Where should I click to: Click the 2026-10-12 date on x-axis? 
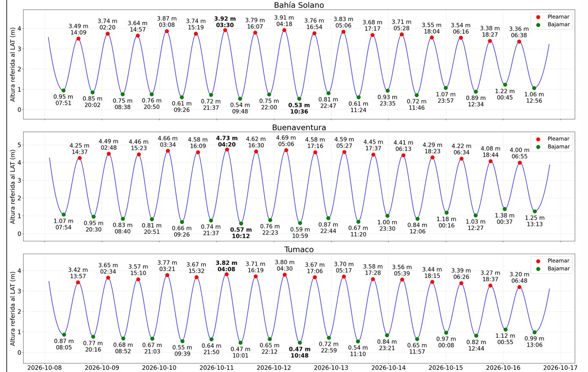[274, 368]
